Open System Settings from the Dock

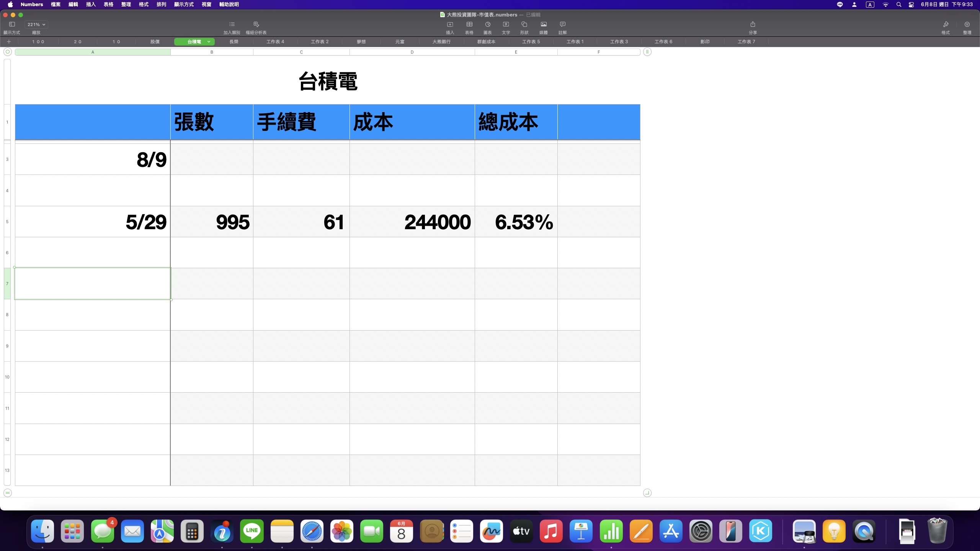click(x=701, y=531)
